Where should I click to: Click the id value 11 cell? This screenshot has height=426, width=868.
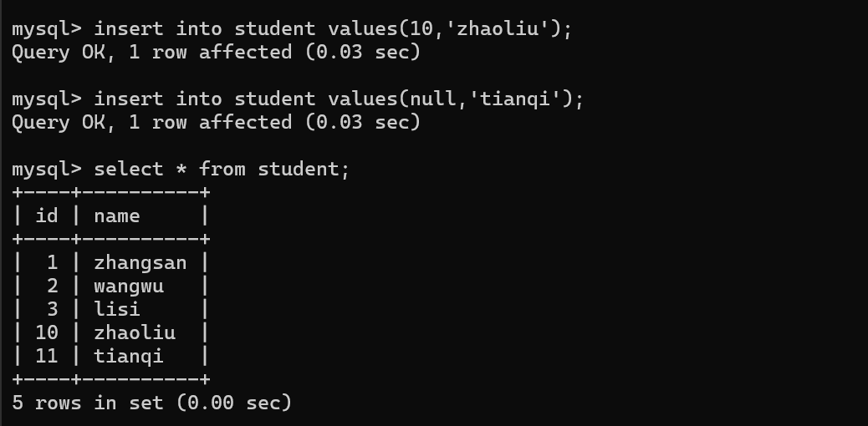point(47,356)
